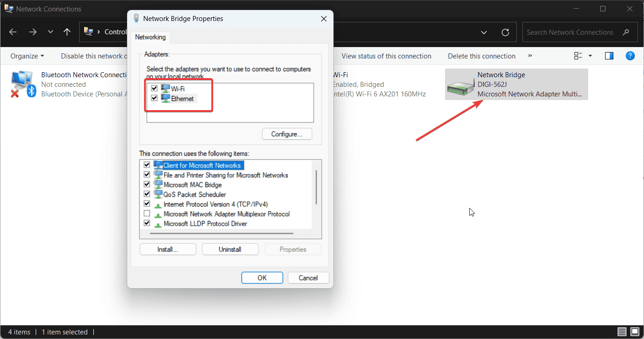The height and width of the screenshot is (339, 644).
Task: Click the change view icon
Action: point(578,56)
